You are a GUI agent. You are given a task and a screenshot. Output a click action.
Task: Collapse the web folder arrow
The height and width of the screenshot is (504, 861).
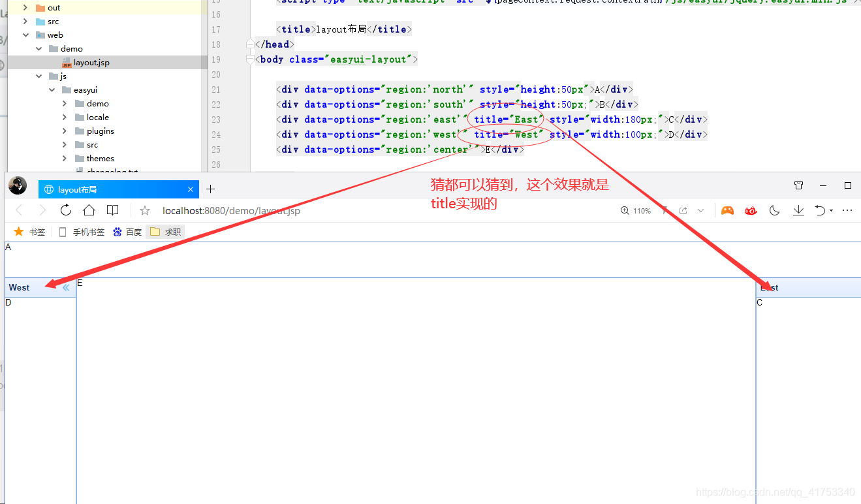click(x=25, y=35)
